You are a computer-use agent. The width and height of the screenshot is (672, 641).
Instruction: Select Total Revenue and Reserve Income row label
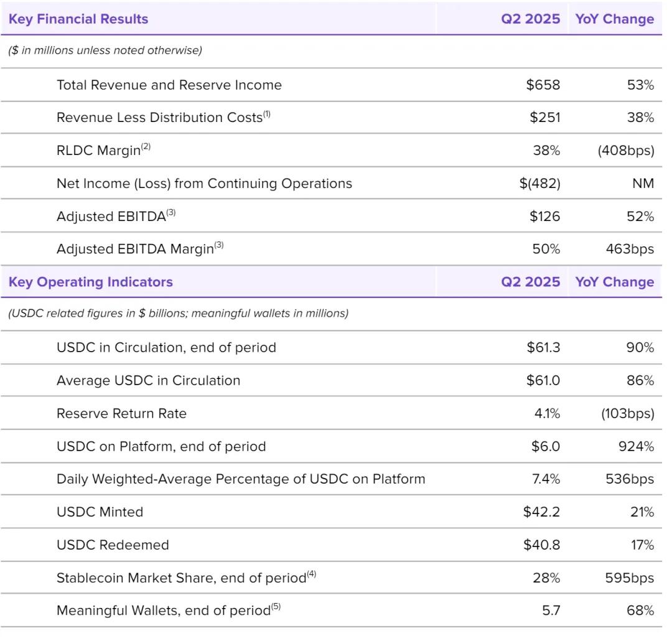coord(169,85)
